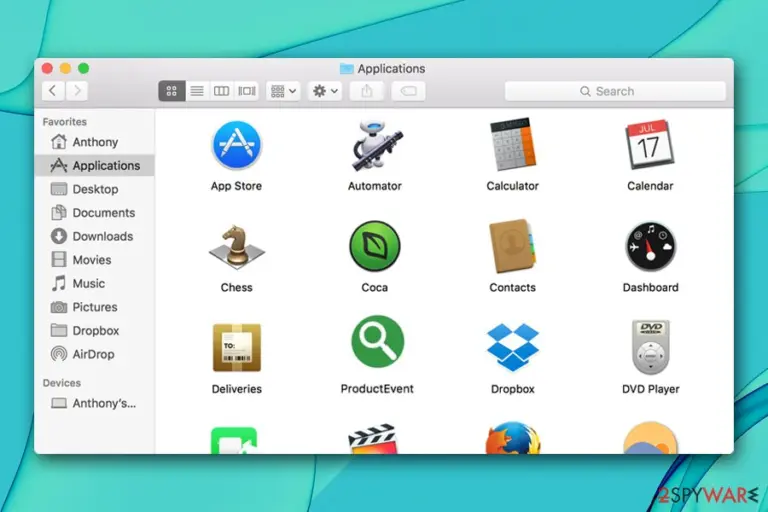Select the Dashboard gauge icon
The width and height of the screenshot is (768, 512).
[650, 246]
